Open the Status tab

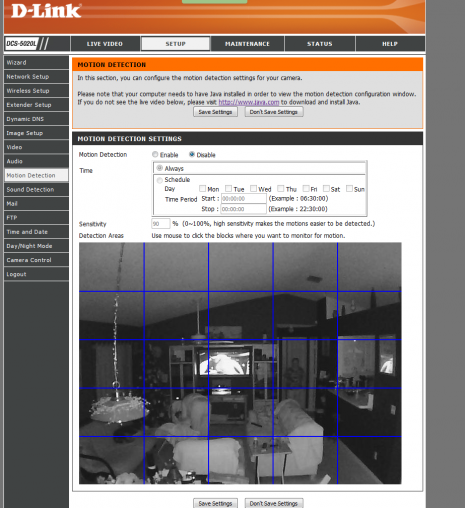[x=320, y=44]
